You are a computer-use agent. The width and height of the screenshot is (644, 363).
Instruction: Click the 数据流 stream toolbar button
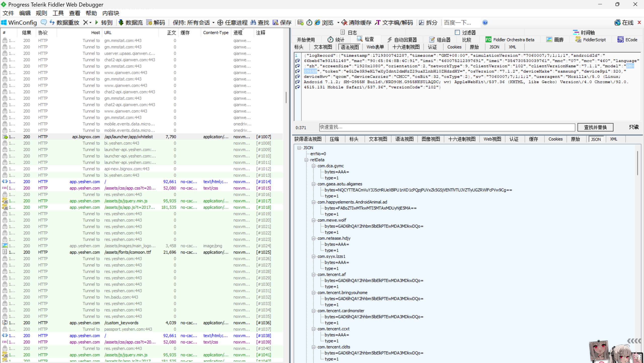pyautogui.click(x=131, y=23)
